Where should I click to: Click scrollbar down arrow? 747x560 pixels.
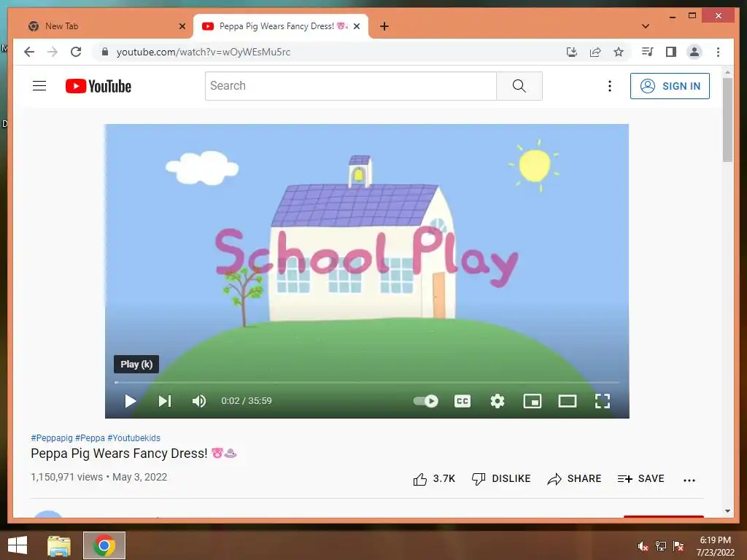click(727, 511)
